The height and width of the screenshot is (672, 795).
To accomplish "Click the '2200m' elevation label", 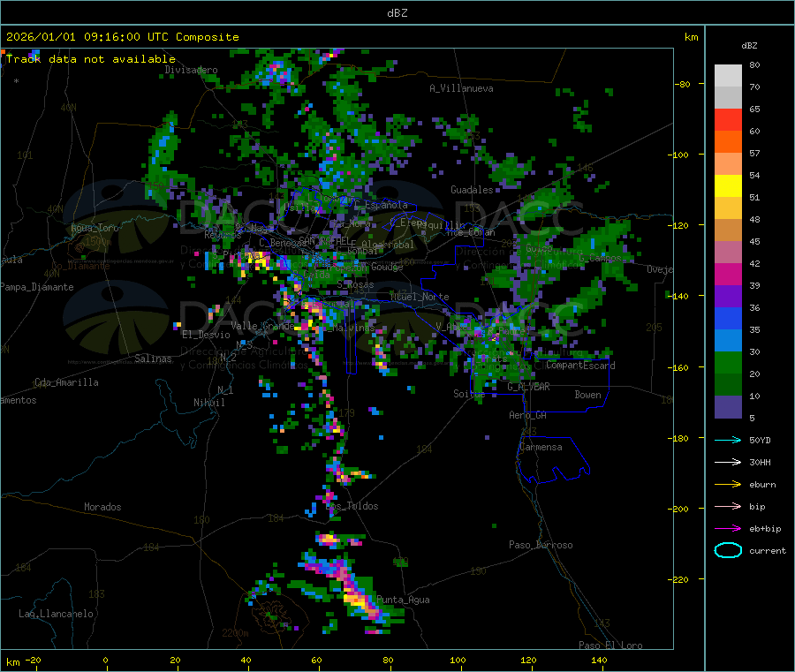I will click(235, 633).
